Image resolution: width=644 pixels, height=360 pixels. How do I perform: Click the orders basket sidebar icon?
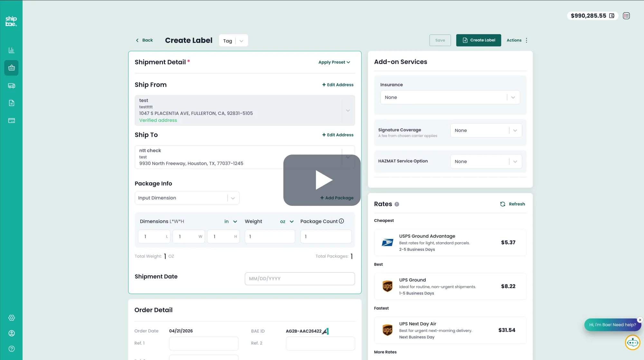click(11, 68)
